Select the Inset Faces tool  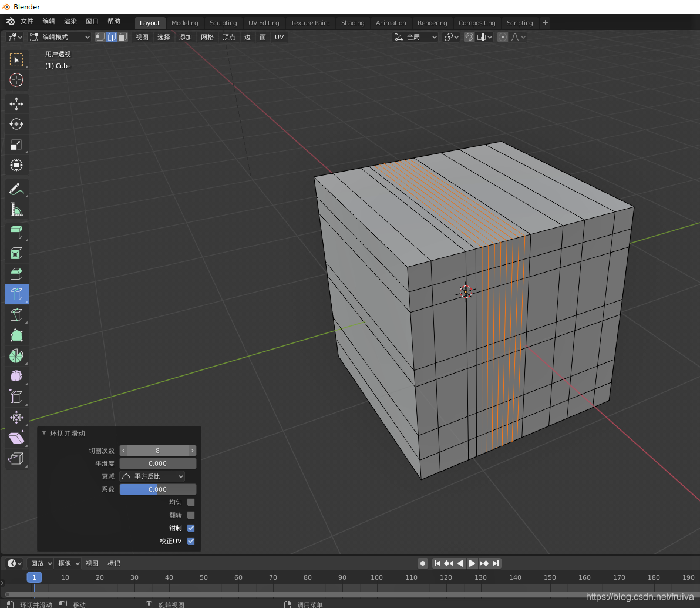point(16,253)
